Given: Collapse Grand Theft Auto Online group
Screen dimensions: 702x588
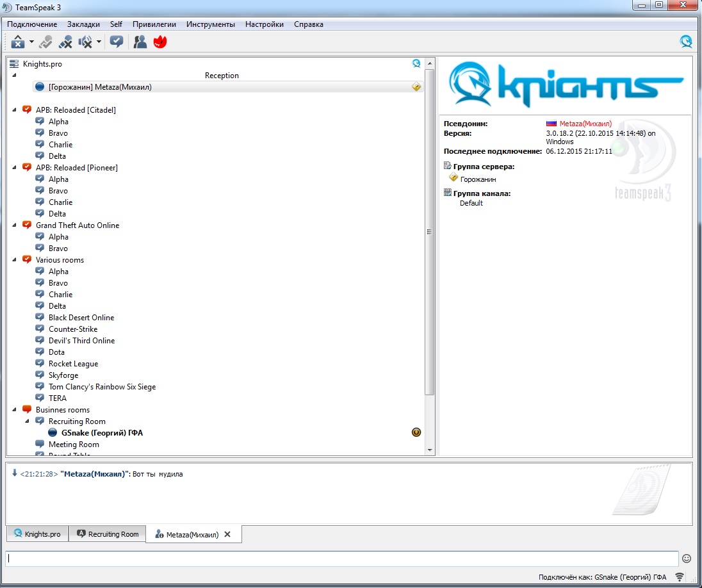Looking at the screenshot, I should pyautogui.click(x=14, y=225).
